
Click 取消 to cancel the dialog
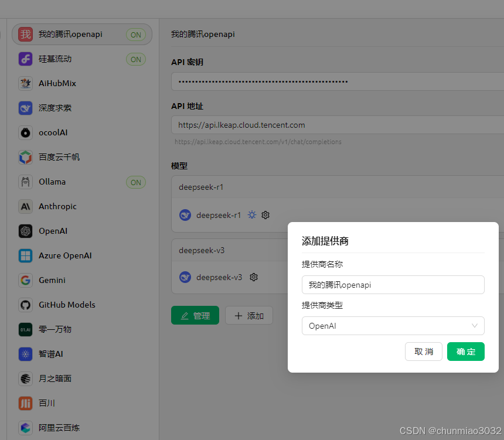[424, 352]
